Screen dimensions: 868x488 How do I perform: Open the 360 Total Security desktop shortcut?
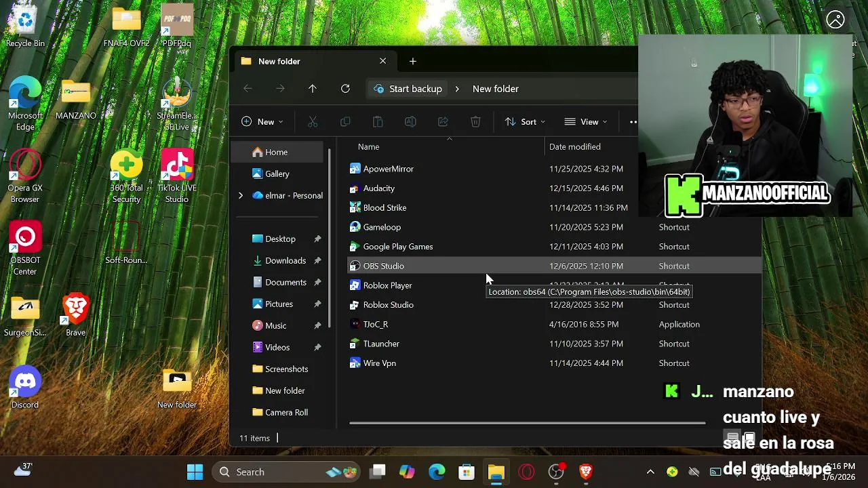[127, 176]
